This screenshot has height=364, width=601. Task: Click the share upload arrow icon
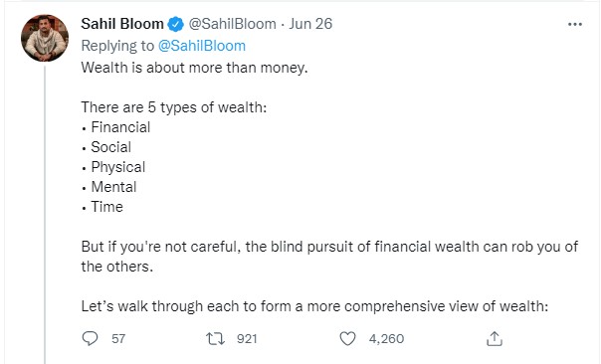[495, 339]
